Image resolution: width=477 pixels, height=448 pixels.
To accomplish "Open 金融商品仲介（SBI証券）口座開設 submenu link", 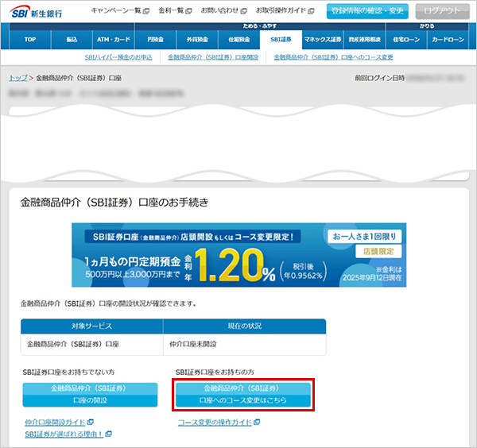I will pyautogui.click(x=213, y=57).
